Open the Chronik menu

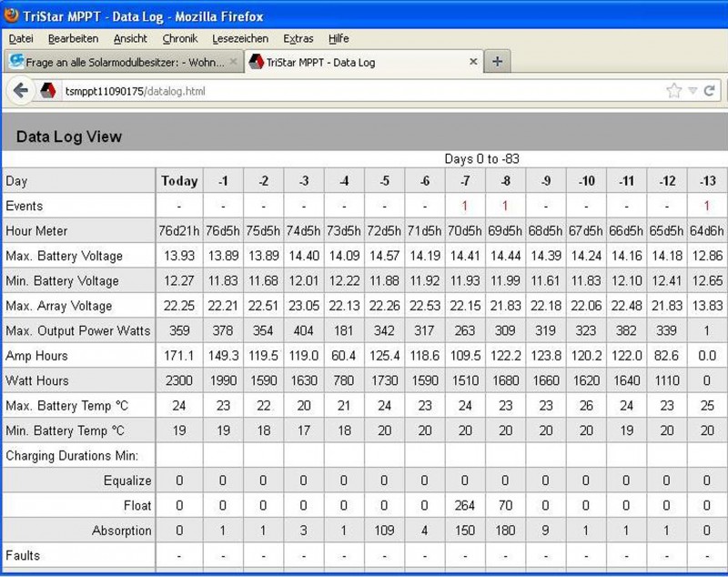click(179, 38)
